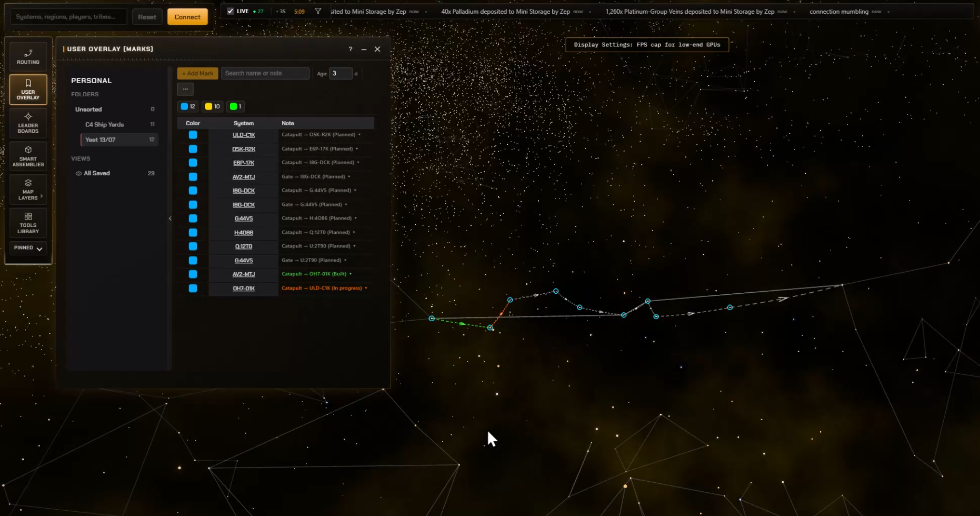Click the 'connection mumbling' feed entry
The width and height of the screenshot is (980, 516).
(846, 12)
